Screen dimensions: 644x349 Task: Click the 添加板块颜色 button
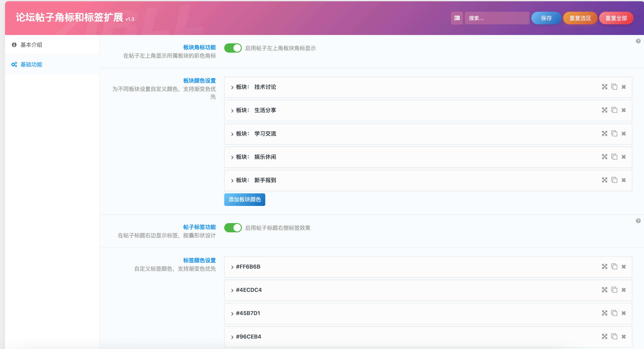[x=245, y=200]
